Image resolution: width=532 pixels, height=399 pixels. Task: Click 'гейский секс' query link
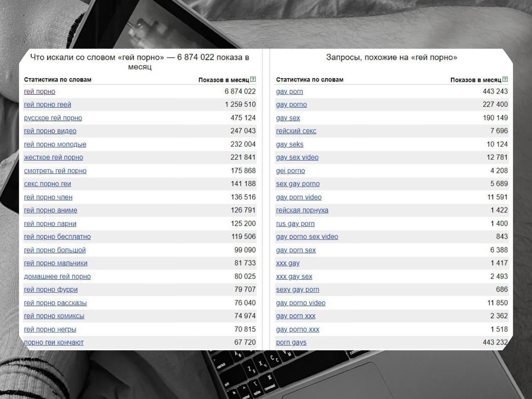(x=296, y=131)
